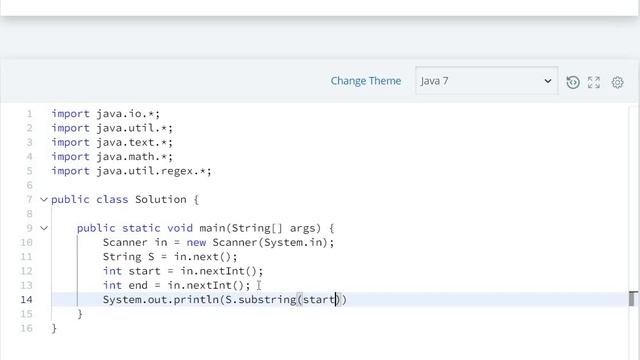This screenshot has width=640, height=360.
Task: Click on 'int end = in.nextInt();' line
Action: click(x=176, y=285)
